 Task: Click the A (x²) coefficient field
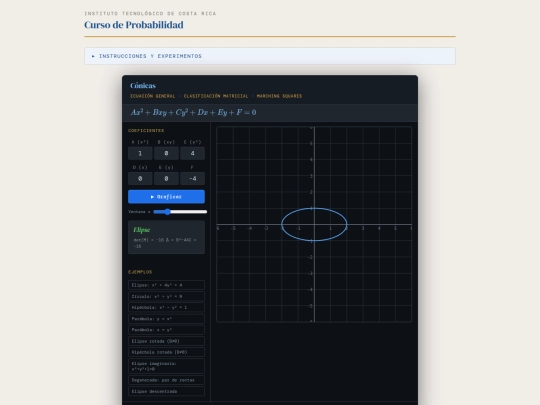click(140, 153)
